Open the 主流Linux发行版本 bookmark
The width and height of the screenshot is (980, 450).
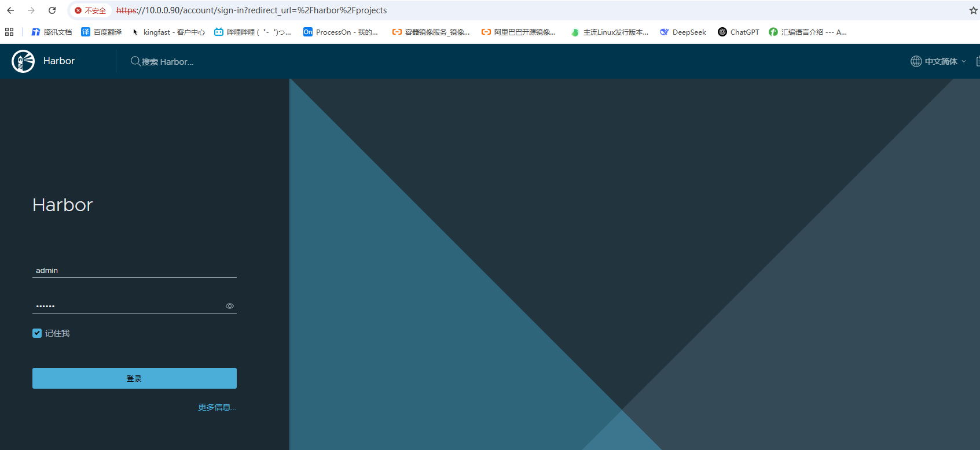click(x=610, y=32)
